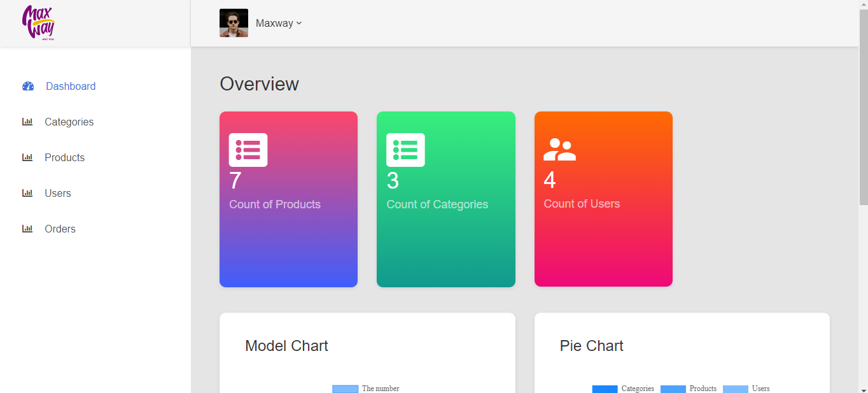Click the Count of Products text
The image size is (868, 393).
pos(275,204)
